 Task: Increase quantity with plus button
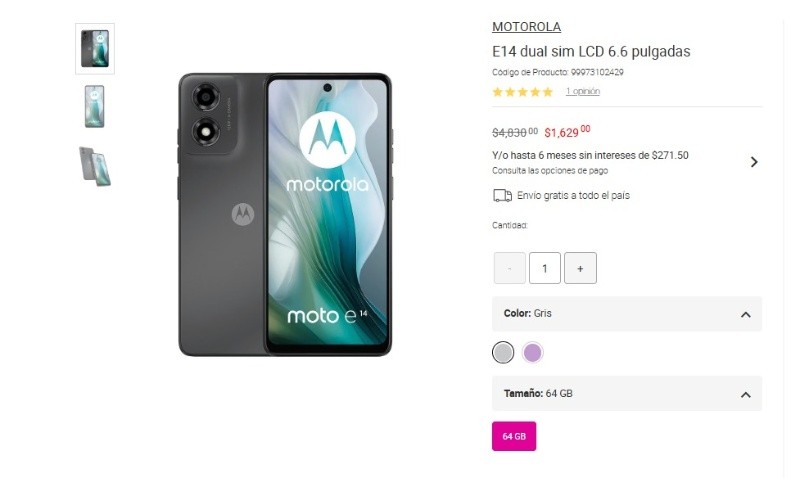pos(580,268)
